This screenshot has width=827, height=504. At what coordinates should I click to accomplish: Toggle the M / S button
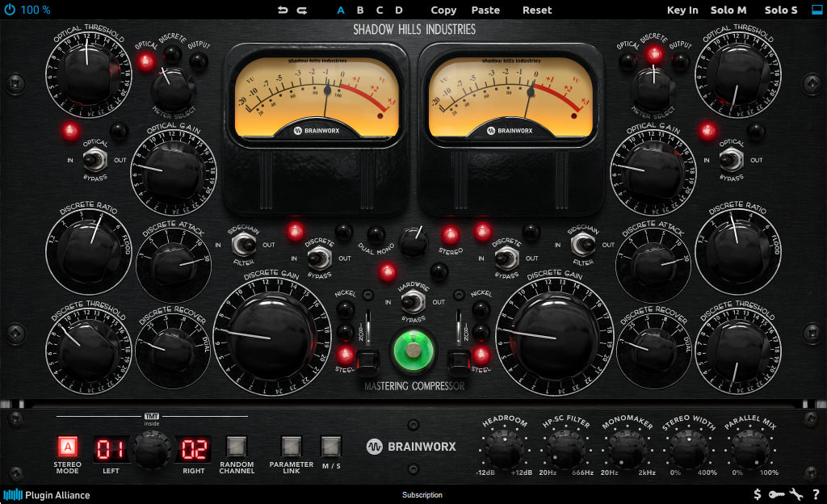point(331,446)
